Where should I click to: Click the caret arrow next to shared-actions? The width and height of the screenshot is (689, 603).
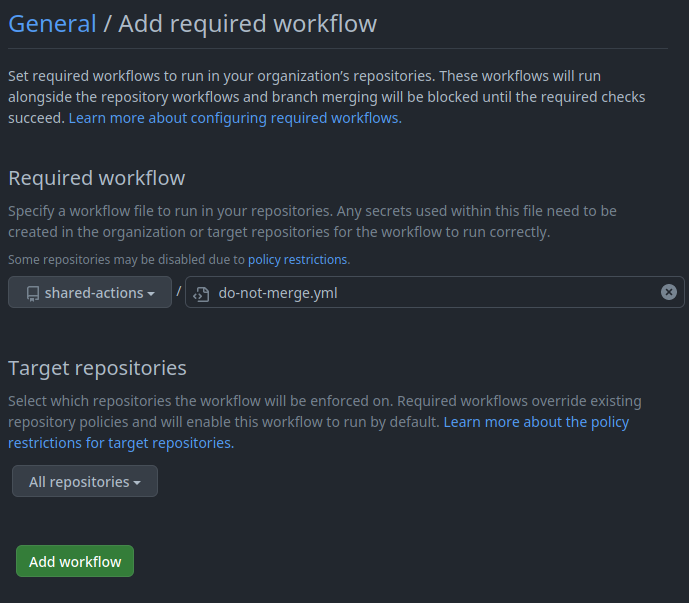151,294
